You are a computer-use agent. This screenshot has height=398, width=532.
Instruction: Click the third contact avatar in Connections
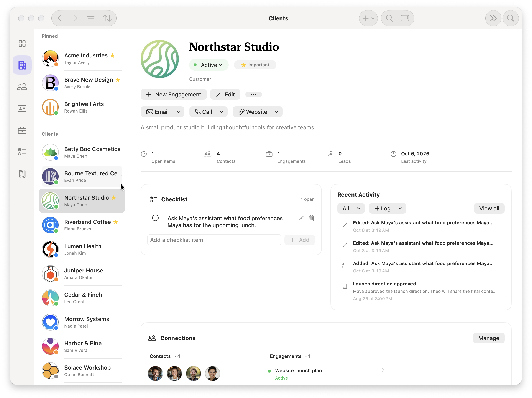(193, 374)
